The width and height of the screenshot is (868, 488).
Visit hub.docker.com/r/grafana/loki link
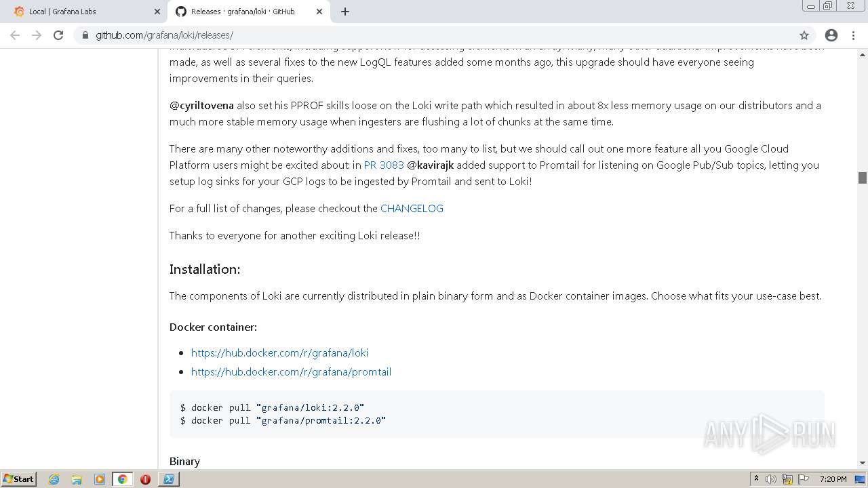(x=279, y=352)
